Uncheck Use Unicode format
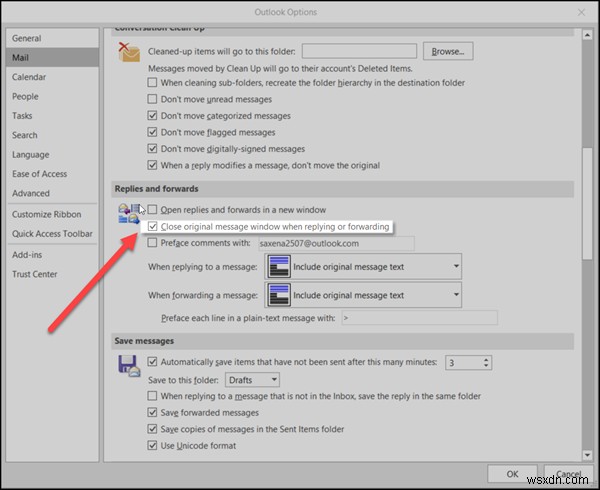 (152, 446)
